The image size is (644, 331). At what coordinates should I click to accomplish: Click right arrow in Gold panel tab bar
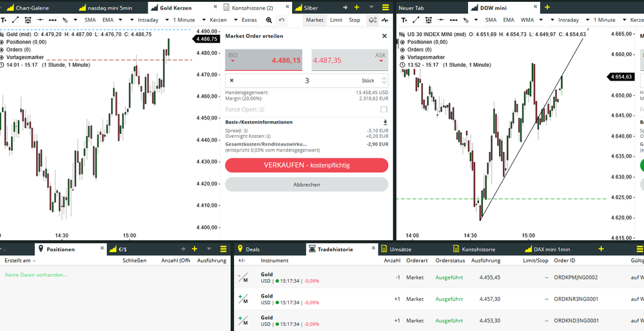345,7
